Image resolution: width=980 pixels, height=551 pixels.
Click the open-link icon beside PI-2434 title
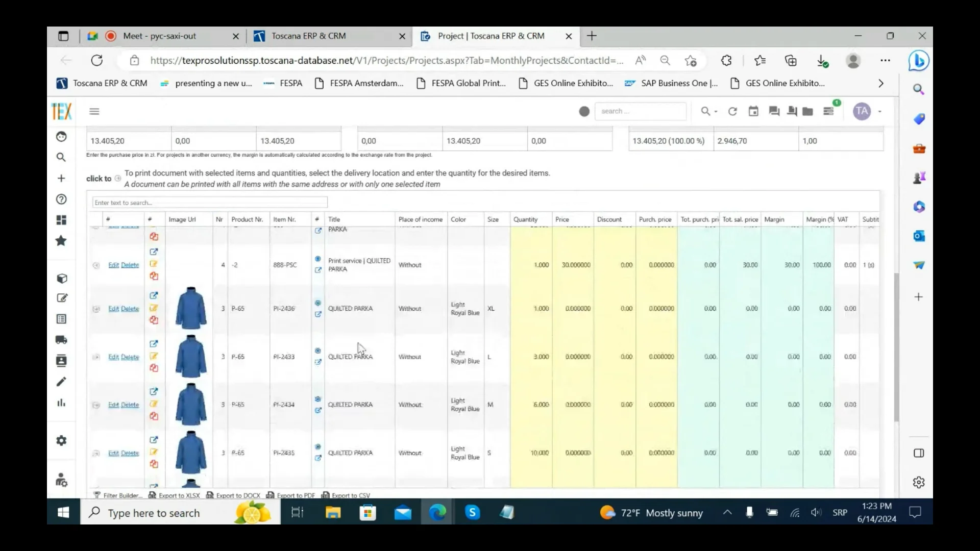tap(318, 410)
